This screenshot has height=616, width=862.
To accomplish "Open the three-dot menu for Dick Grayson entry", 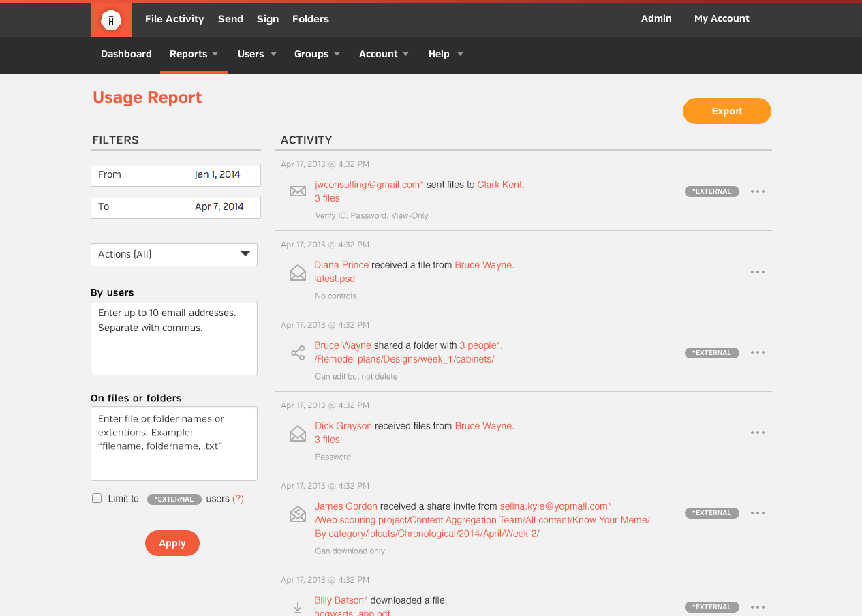I will [757, 433].
